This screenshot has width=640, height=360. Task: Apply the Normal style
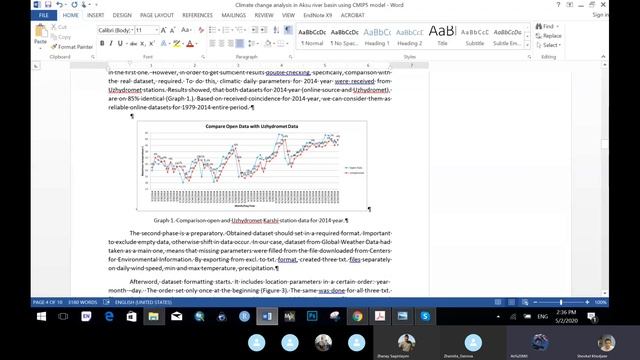312,36
